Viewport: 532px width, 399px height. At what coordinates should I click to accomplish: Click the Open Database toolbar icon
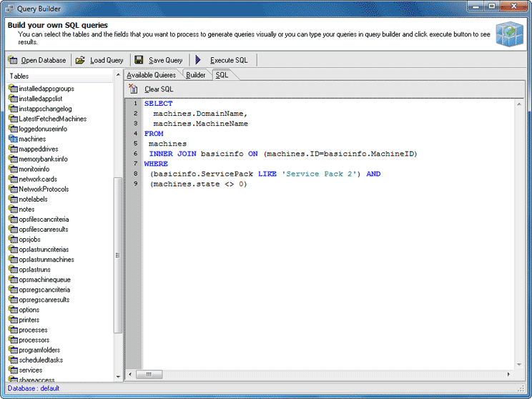coord(13,60)
